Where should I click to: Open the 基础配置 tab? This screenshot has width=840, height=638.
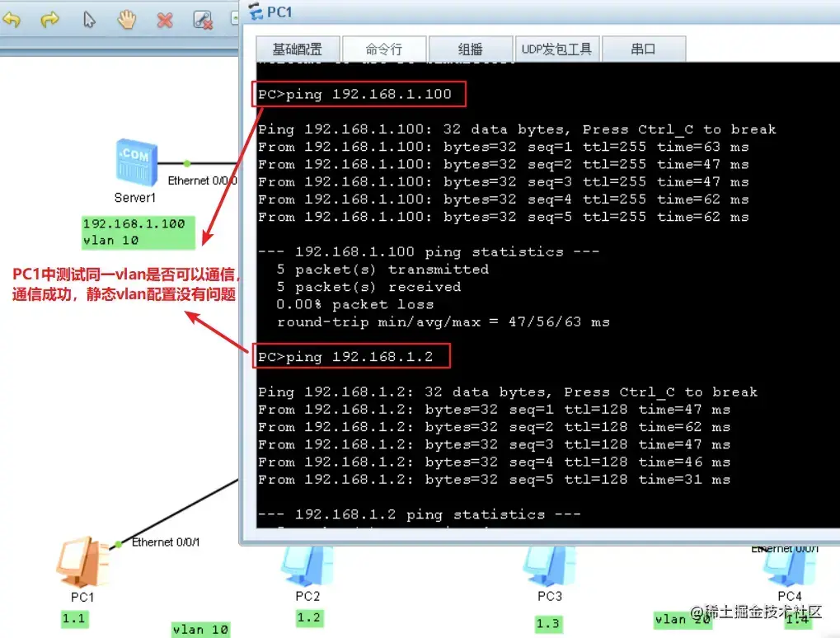pyautogui.click(x=298, y=49)
